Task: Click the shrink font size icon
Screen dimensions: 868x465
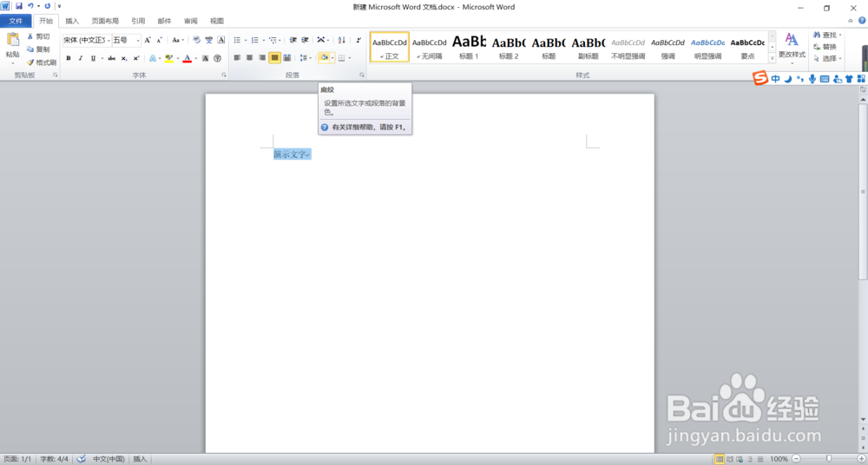Action: click(160, 40)
